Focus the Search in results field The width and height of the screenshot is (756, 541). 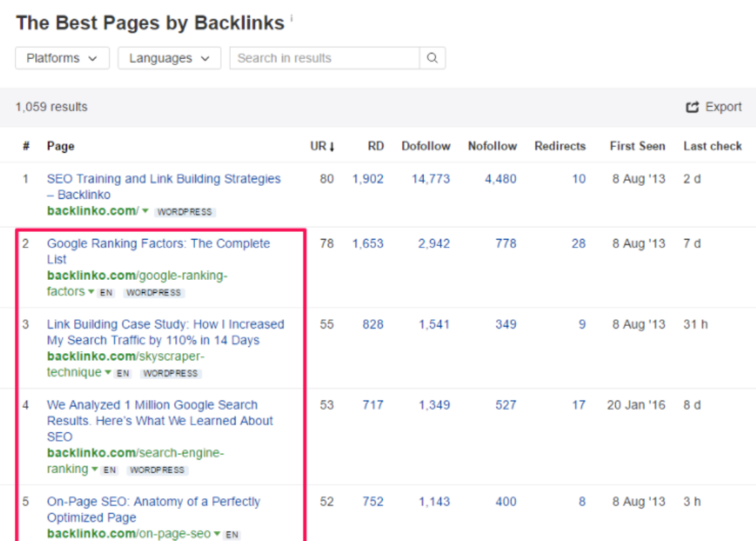tap(324, 58)
